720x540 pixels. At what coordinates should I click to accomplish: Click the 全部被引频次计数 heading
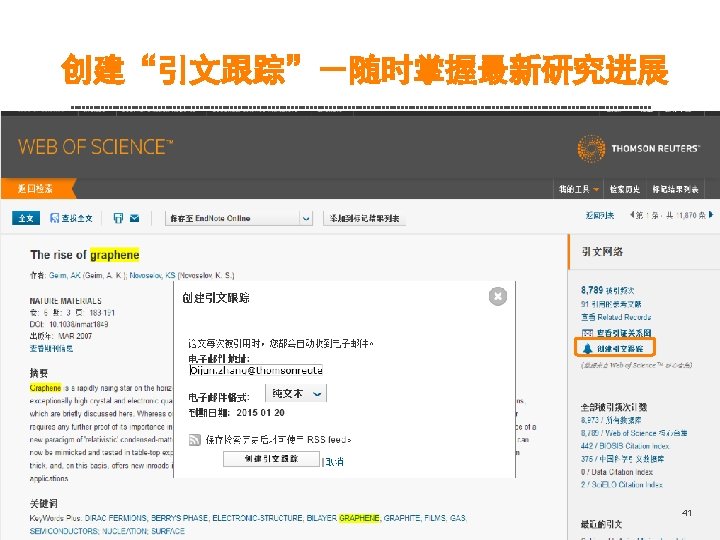[613, 407]
